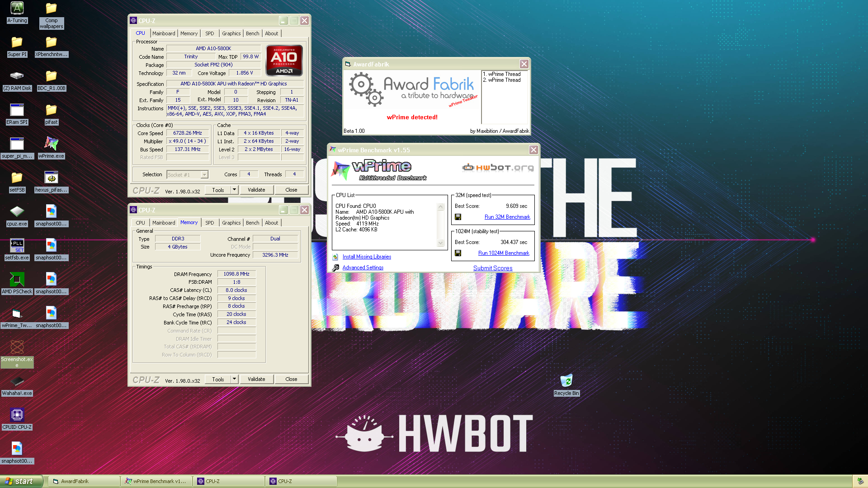Open Socket #1 selection dropdown
Viewport: 868px width, 488px height.
(x=204, y=174)
